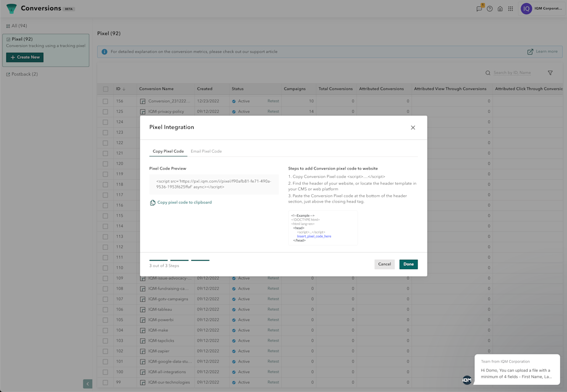Toggle the select-all header checkbox

coord(105,89)
